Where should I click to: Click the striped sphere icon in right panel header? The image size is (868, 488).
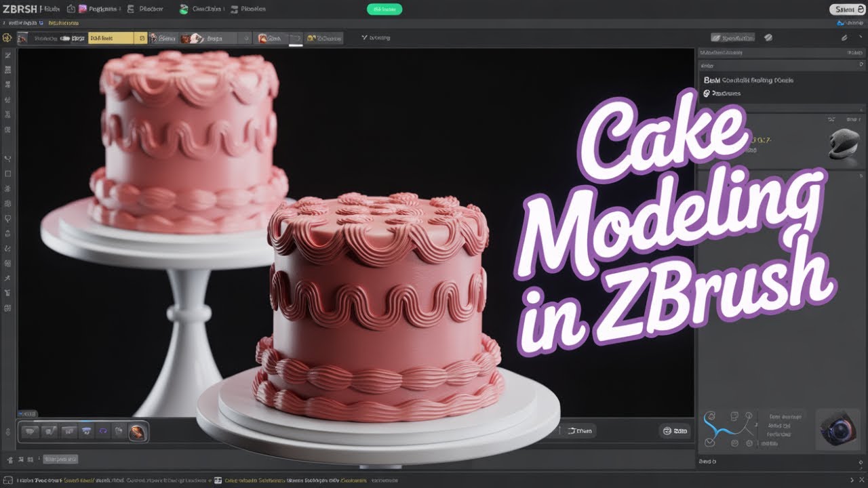tap(768, 38)
